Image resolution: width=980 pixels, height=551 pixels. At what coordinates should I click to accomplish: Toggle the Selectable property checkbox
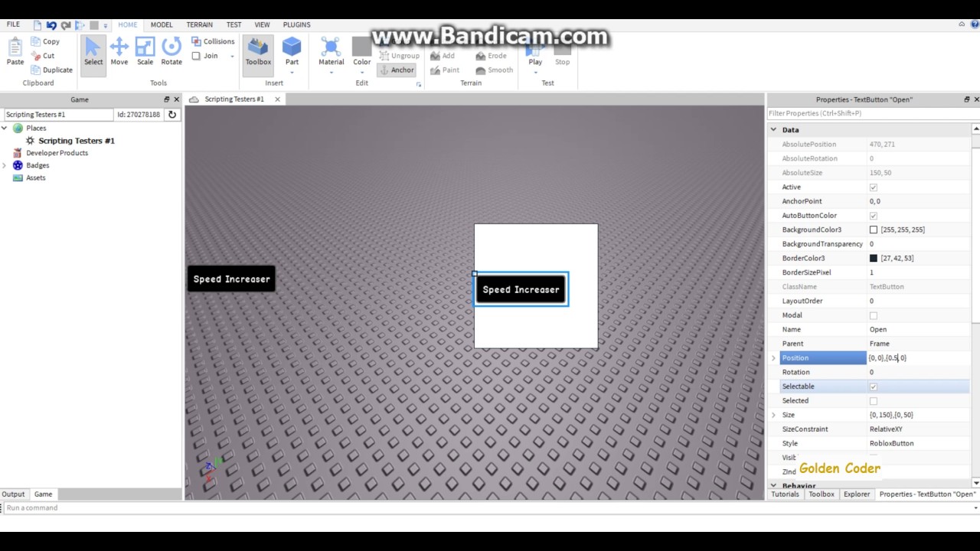click(x=873, y=386)
